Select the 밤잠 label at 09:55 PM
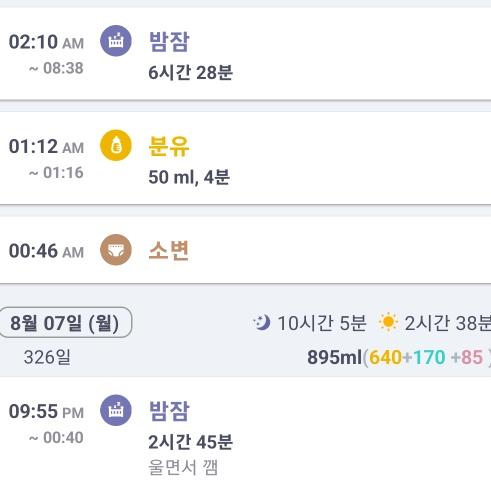Screen dimensions: 491x491 coord(169,411)
